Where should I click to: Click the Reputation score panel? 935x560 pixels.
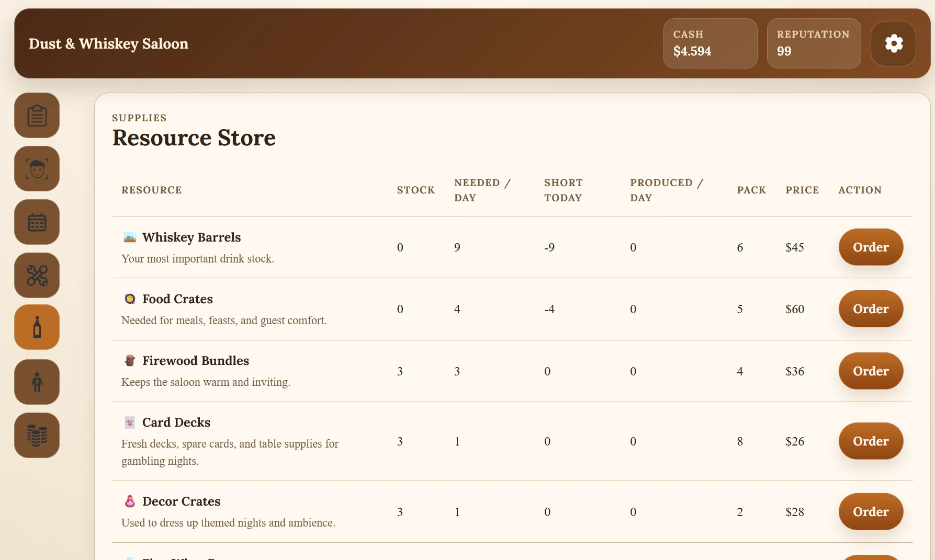(x=814, y=43)
